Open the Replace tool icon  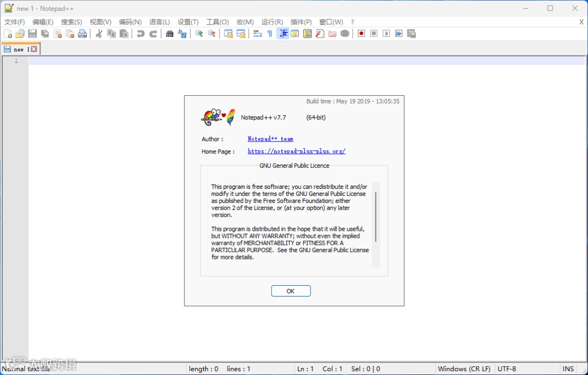click(182, 34)
